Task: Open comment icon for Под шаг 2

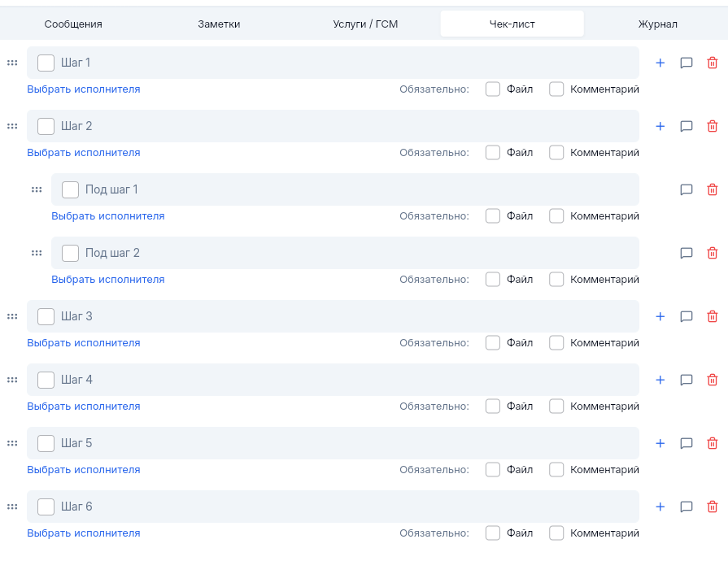Action: (686, 253)
